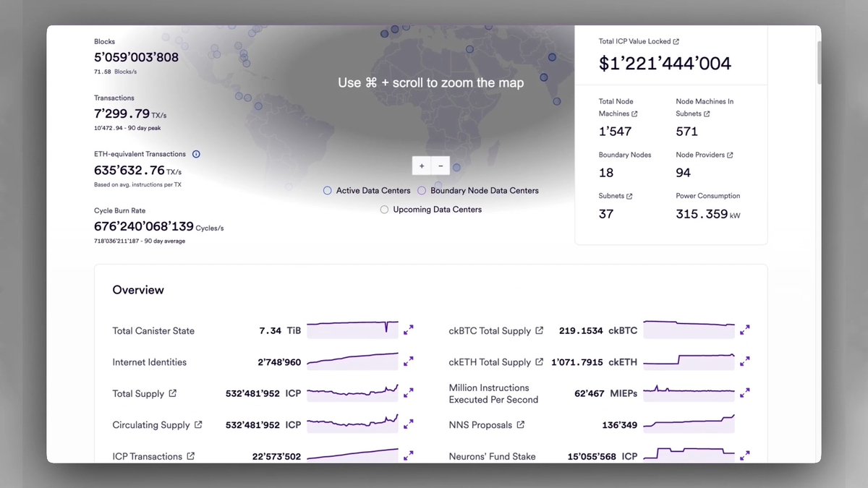Expand the Million Instructions Executed chart

(745, 393)
